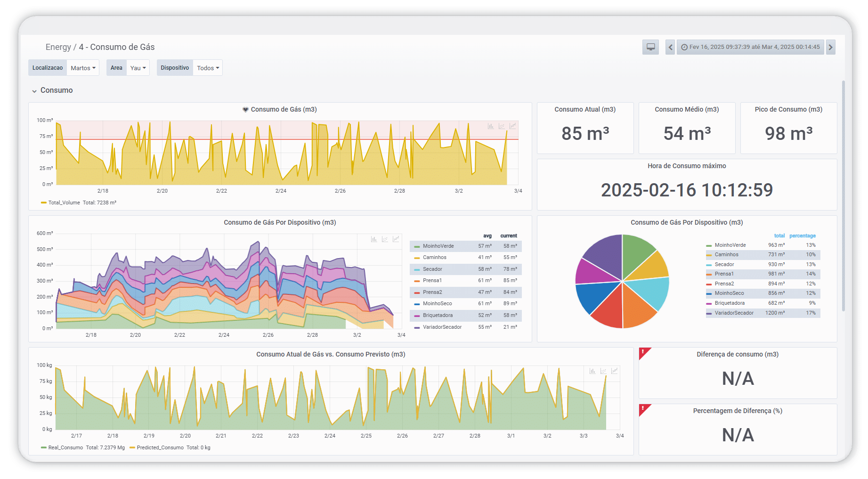The width and height of the screenshot is (868, 479).
Task: Open the Area Yau dropdown
Action: [138, 68]
